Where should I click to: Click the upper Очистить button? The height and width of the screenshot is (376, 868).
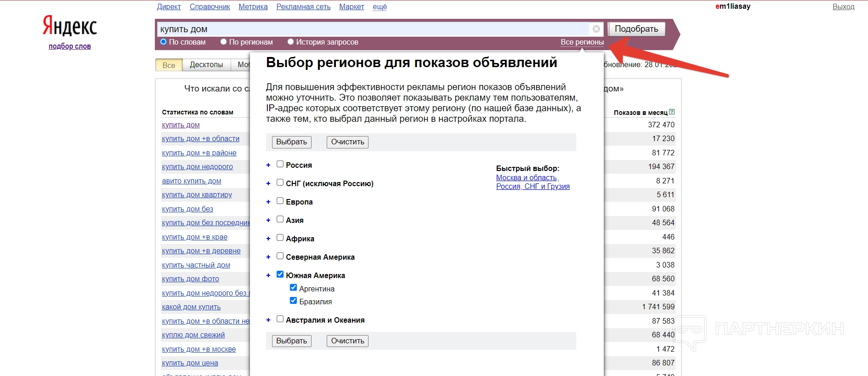pos(347,142)
